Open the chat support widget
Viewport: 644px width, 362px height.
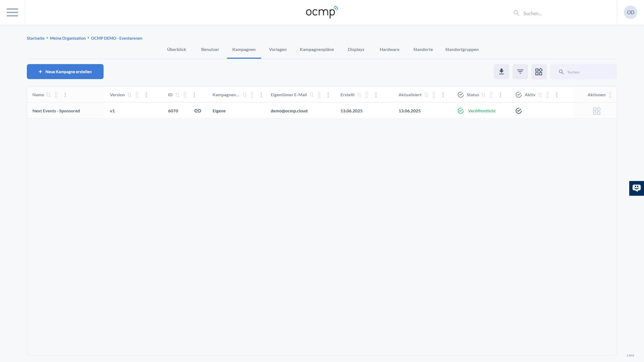[x=636, y=188]
